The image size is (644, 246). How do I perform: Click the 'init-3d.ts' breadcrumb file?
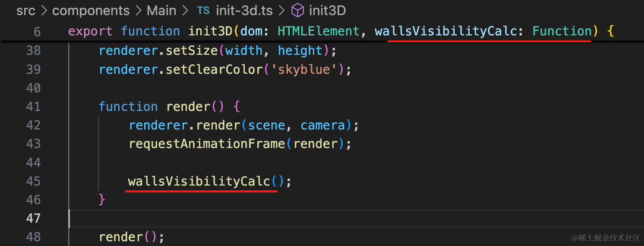click(x=244, y=10)
